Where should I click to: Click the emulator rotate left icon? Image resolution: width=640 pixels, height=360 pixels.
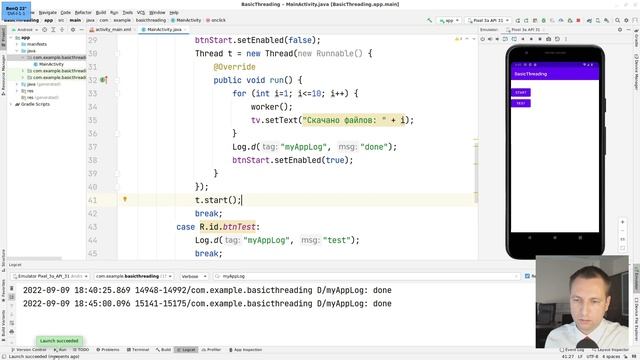tap(506, 39)
